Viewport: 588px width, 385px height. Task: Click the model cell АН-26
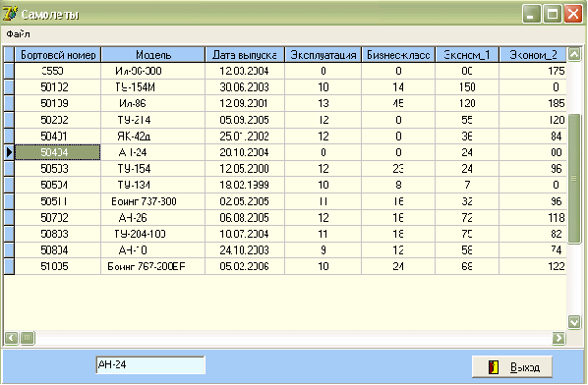pos(153,218)
